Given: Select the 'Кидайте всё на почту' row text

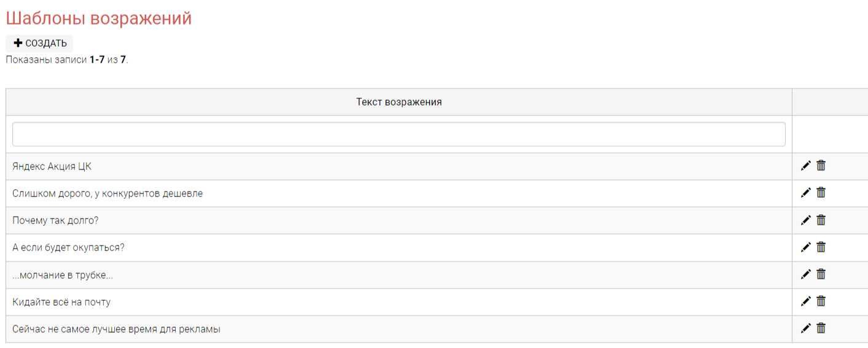Looking at the screenshot, I should click(61, 302).
